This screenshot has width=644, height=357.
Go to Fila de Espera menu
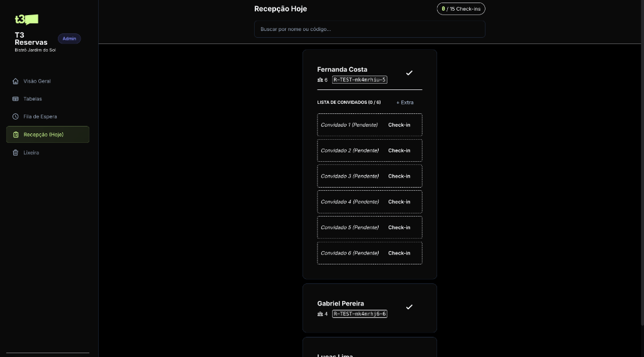[40, 116]
